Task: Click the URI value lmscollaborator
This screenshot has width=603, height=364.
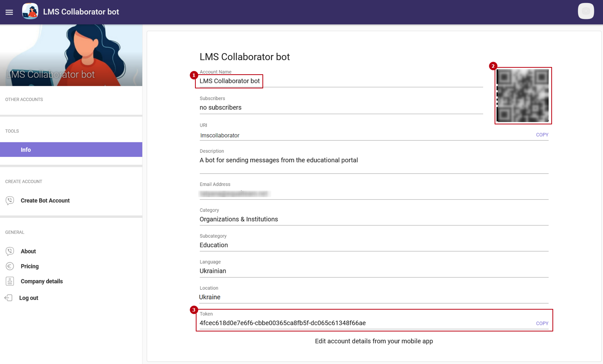Action: (x=220, y=135)
